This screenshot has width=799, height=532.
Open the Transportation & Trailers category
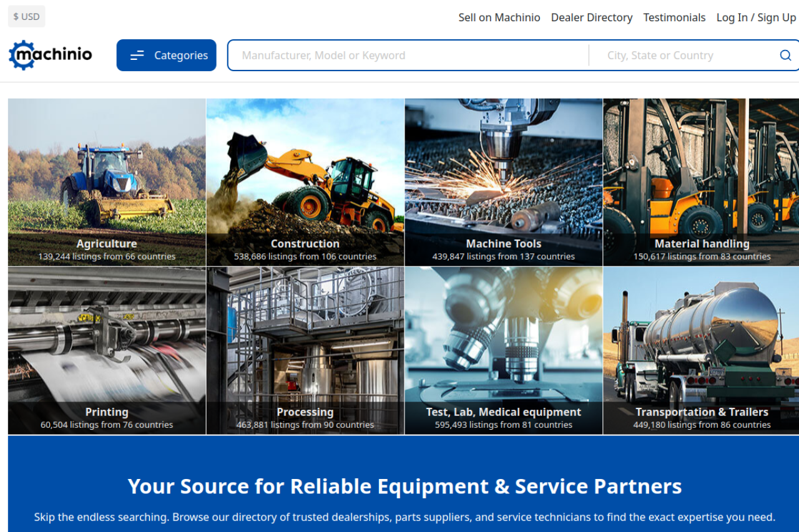pyautogui.click(x=701, y=351)
